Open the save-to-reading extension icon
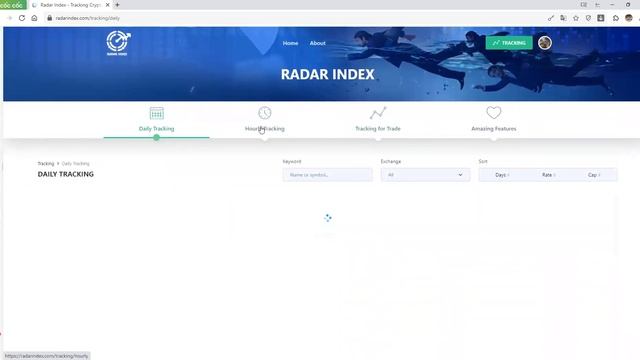Image resolution: width=640 pixels, height=360 pixels. [x=601, y=18]
